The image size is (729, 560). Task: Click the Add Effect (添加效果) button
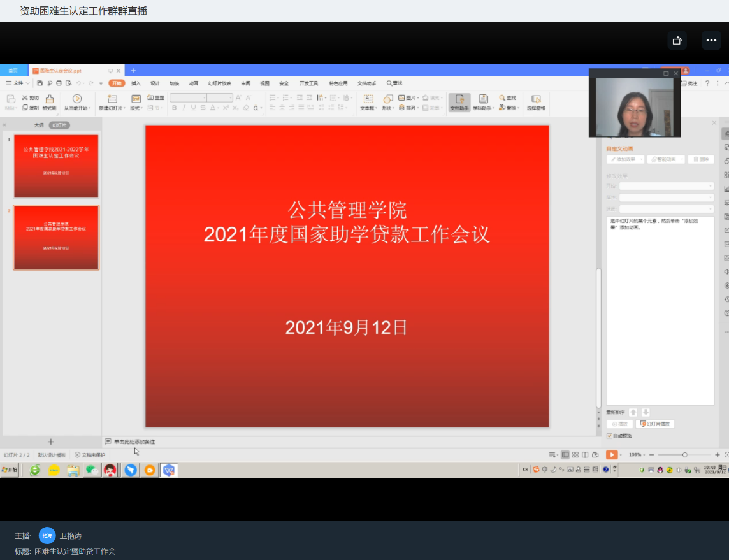(625, 159)
